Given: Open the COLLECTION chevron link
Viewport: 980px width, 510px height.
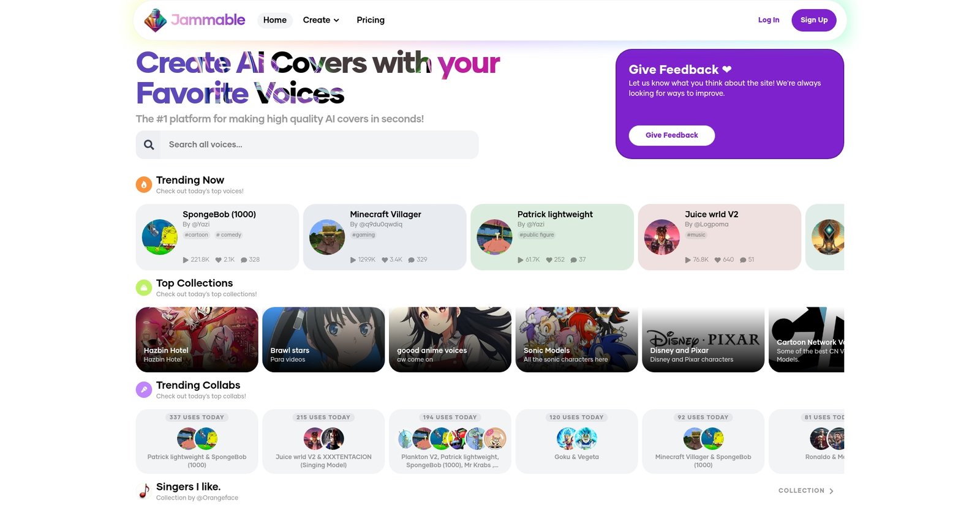Looking at the screenshot, I should [806, 491].
